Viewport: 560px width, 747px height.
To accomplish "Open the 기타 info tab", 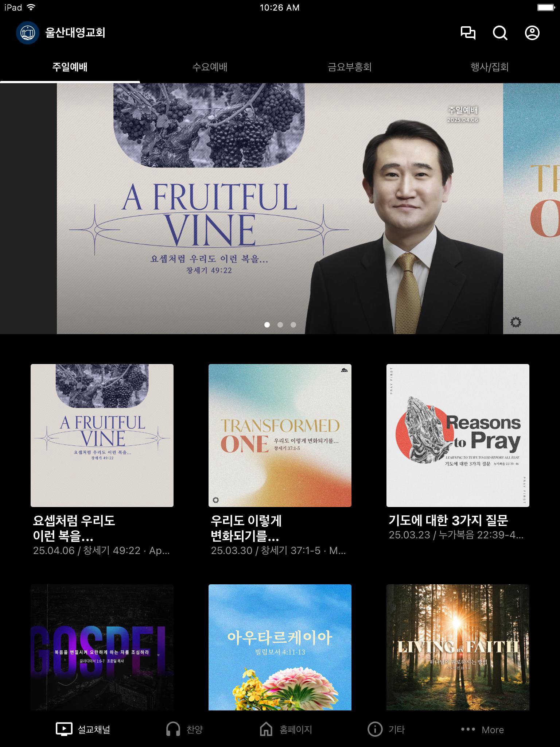I will pos(386,729).
